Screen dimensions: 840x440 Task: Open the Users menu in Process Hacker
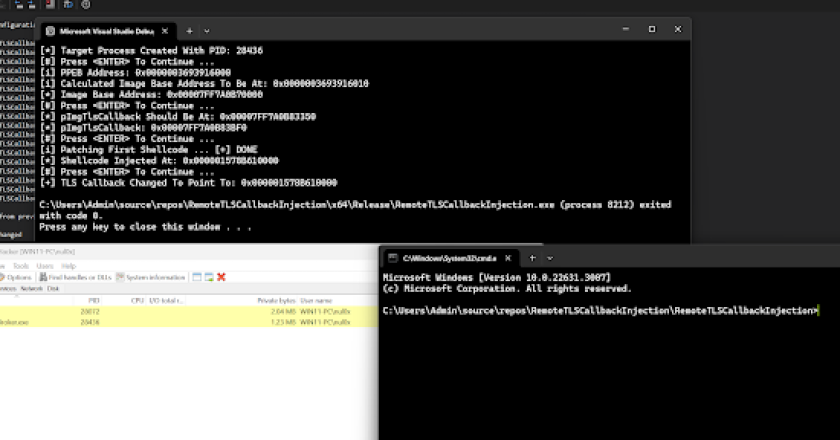click(x=44, y=266)
